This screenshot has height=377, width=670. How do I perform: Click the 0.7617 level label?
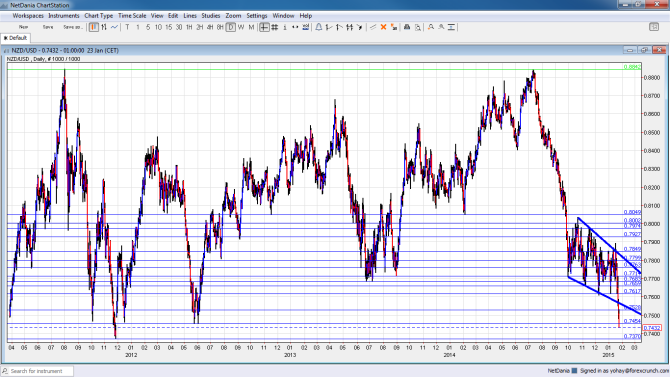tap(632, 291)
